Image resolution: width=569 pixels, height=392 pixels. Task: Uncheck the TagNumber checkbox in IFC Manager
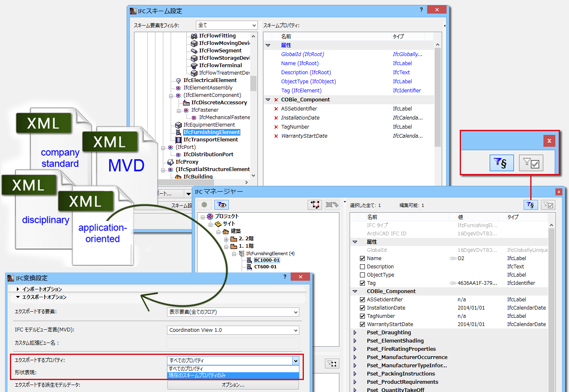362,316
